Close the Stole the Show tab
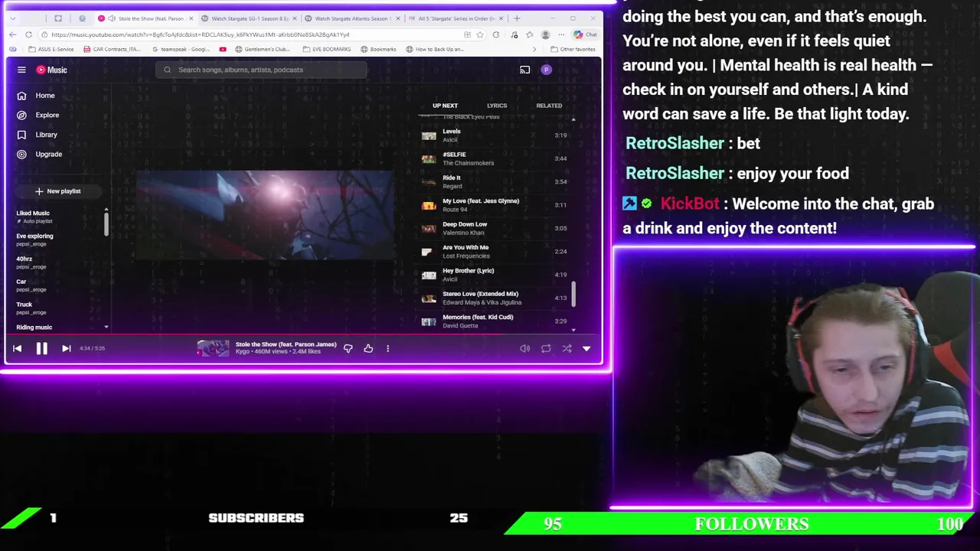The image size is (980, 551). coord(191,18)
